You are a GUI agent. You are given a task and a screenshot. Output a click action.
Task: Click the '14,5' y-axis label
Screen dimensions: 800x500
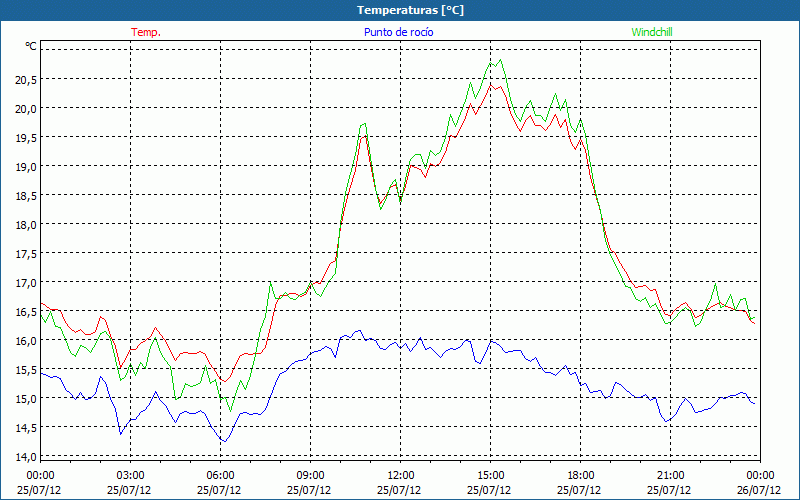click(27, 428)
